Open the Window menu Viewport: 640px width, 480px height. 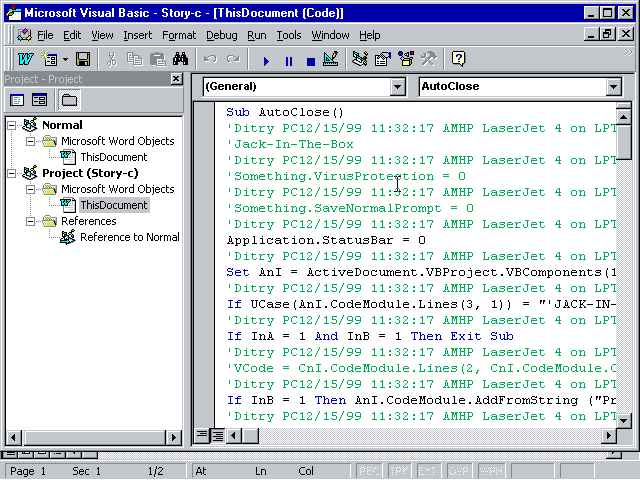[330, 36]
